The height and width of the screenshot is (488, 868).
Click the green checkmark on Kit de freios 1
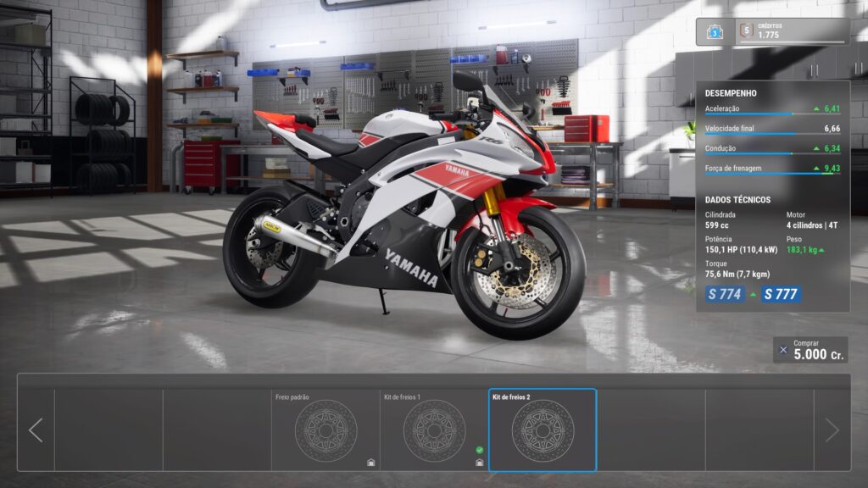pyautogui.click(x=480, y=450)
